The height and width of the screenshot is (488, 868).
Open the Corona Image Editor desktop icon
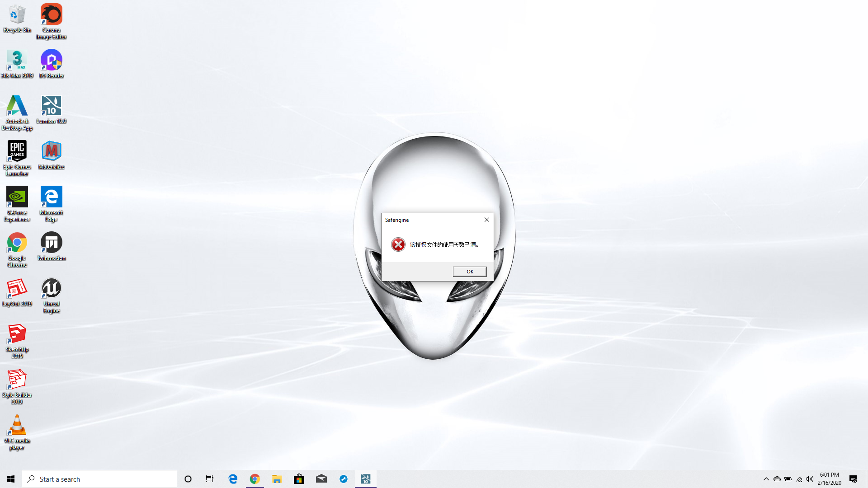[x=52, y=22]
